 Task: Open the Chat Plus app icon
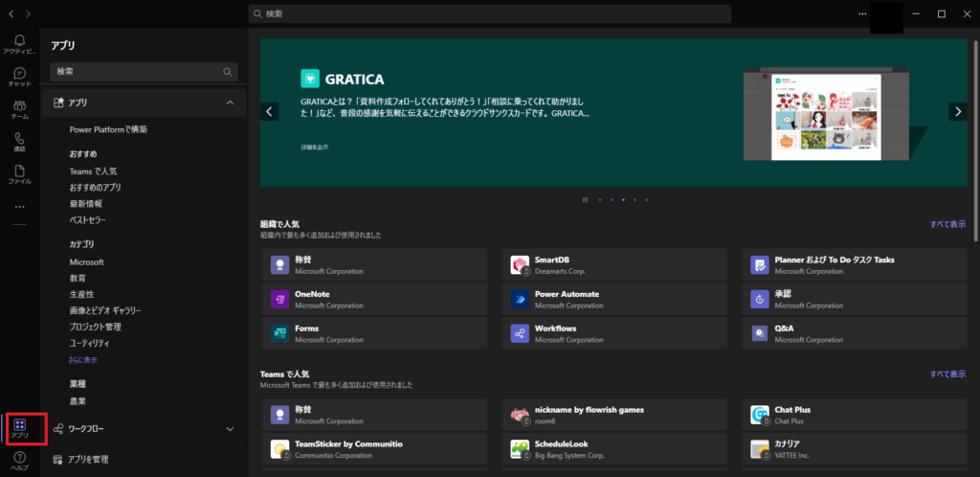point(760,415)
